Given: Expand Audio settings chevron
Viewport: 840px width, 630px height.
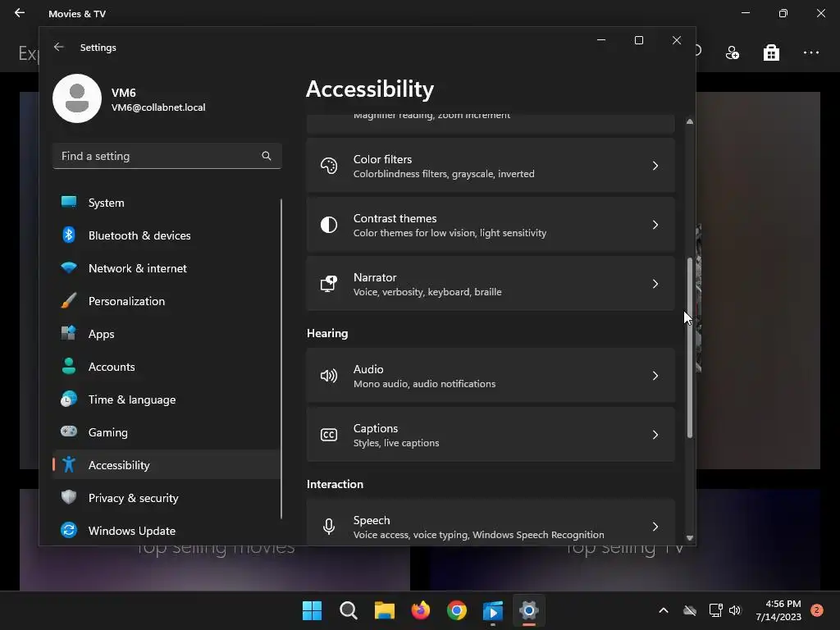Looking at the screenshot, I should click(x=655, y=376).
